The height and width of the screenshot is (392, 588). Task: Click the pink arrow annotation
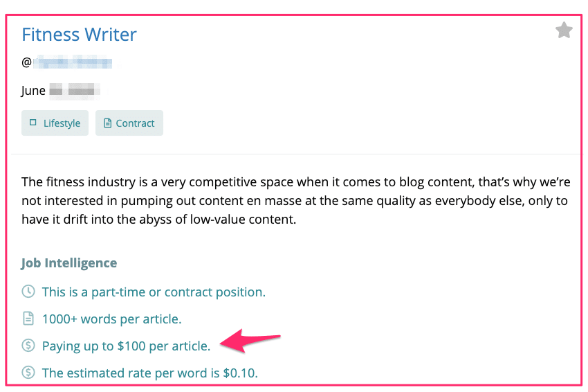click(250, 341)
